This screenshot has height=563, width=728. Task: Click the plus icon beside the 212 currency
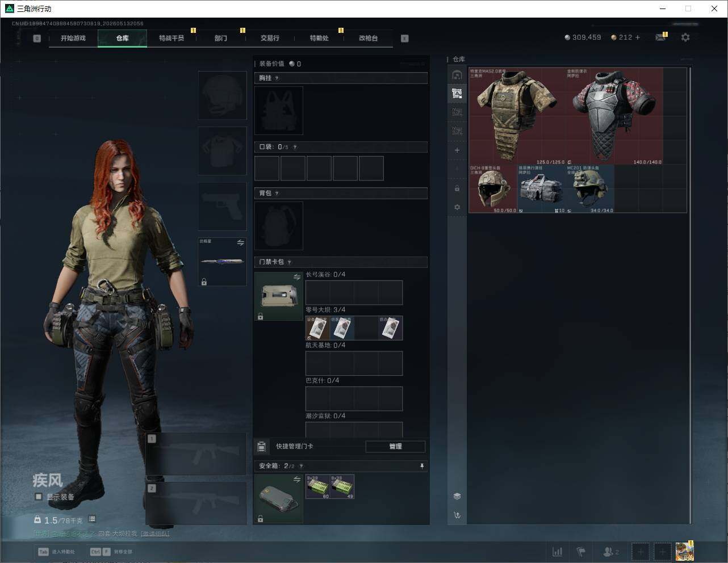click(638, 37)
